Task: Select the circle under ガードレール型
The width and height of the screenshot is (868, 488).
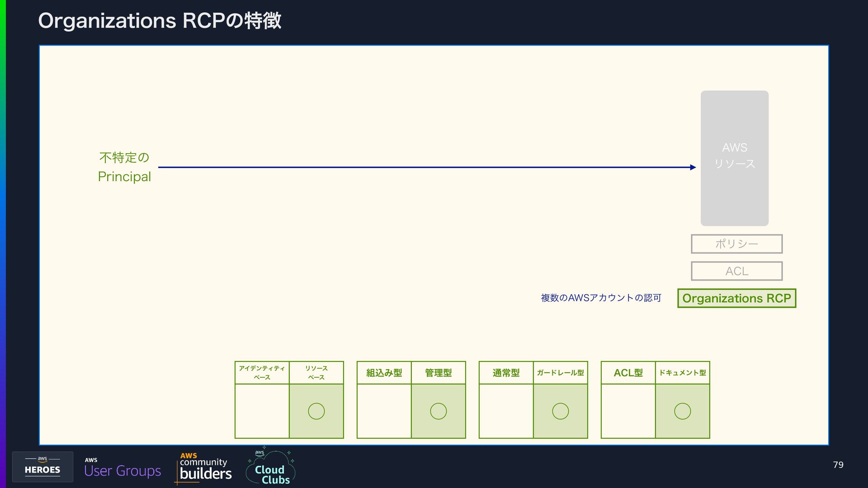Action: [x=561, y=411]
